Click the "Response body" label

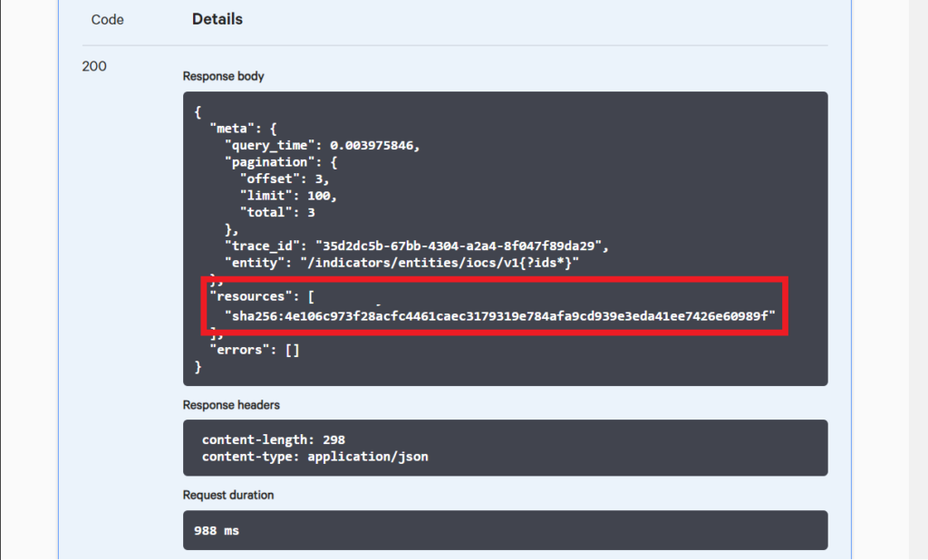(223, 76)
